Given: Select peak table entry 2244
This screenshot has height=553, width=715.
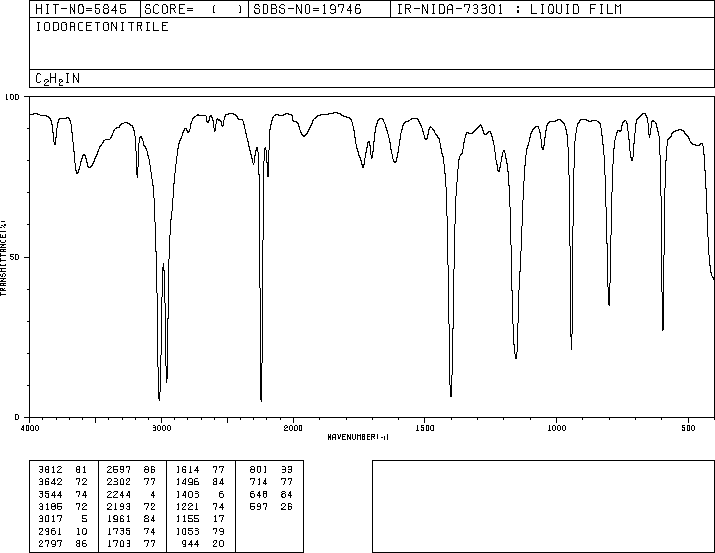Looking at the screenshot, I should [118, 495].
